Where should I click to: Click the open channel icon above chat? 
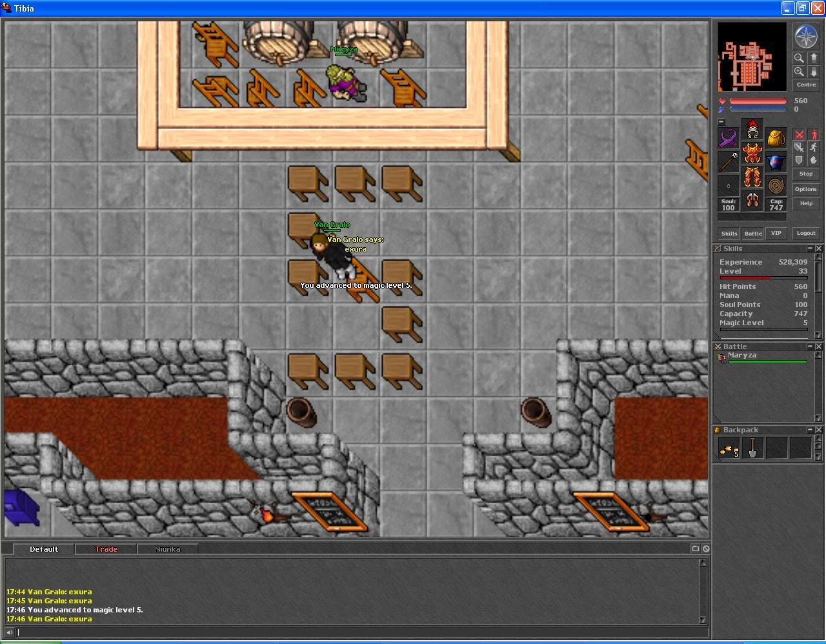[695, 548]
